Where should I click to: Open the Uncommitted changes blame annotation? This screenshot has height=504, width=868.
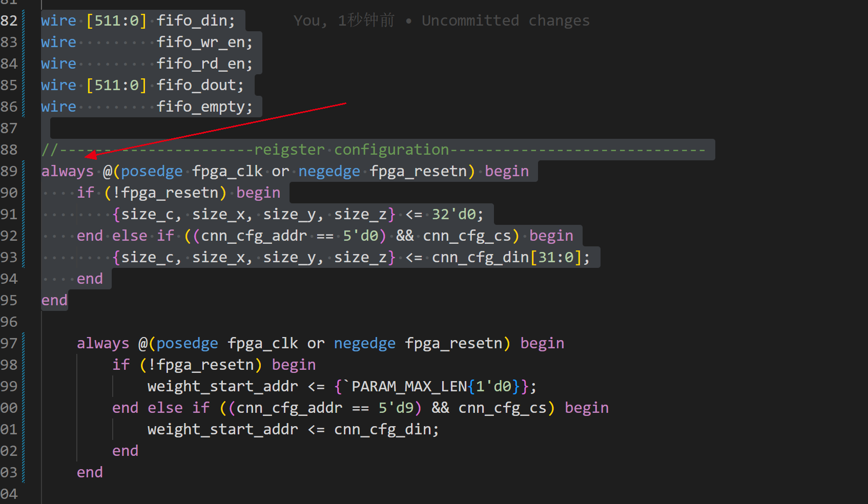pos(506,20)
